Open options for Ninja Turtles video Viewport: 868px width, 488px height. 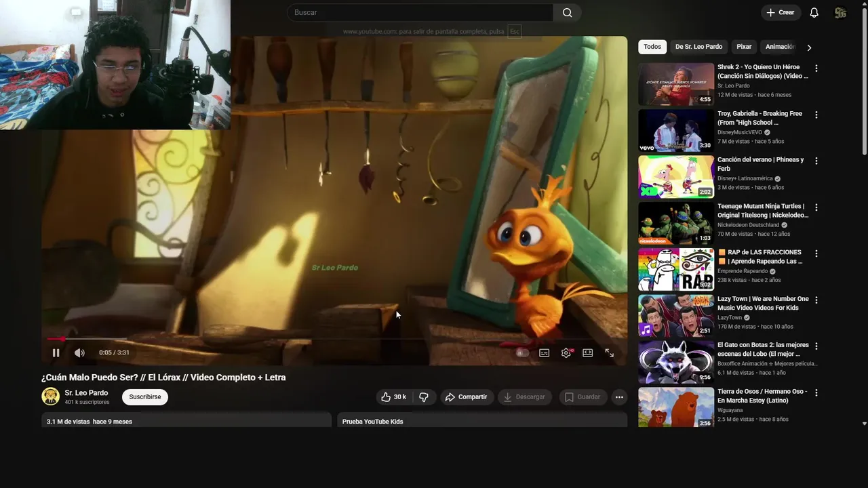pyautogui.click(x=816, y=207)
